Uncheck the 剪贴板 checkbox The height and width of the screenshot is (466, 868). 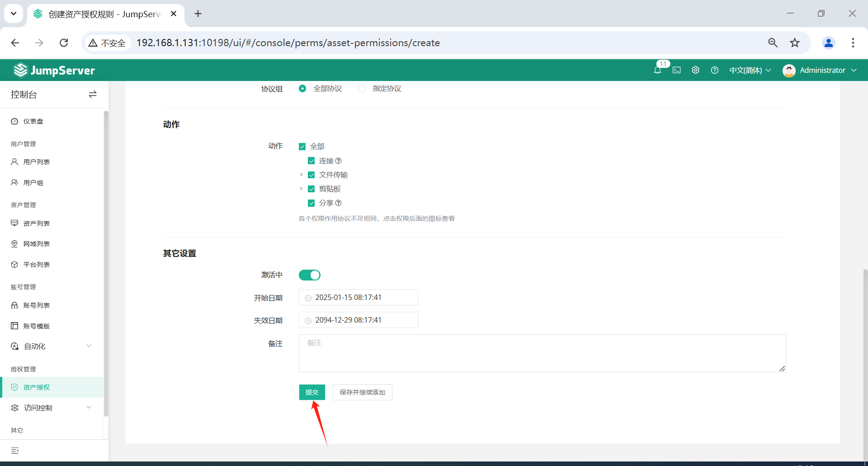[311, 189]
